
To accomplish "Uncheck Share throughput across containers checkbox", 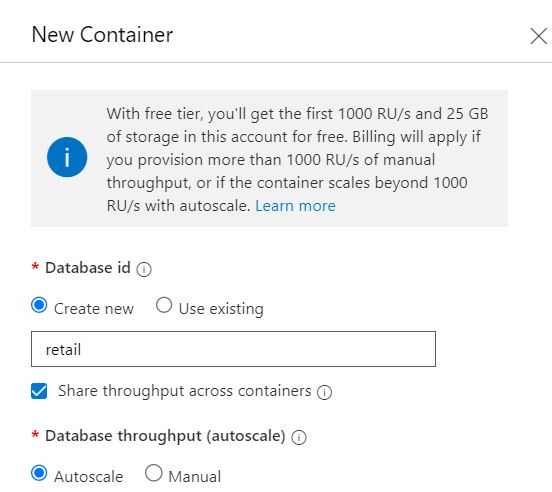I will [39, 391].
